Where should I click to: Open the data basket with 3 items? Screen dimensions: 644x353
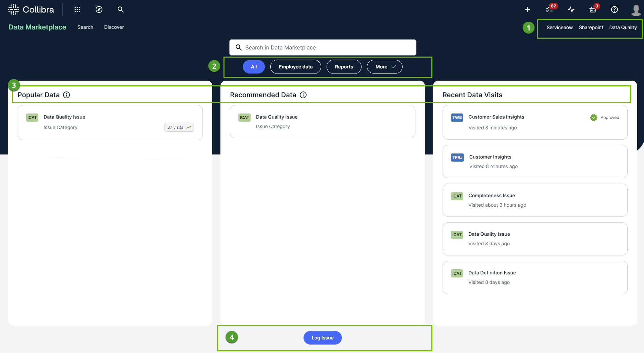coord(593,9)
